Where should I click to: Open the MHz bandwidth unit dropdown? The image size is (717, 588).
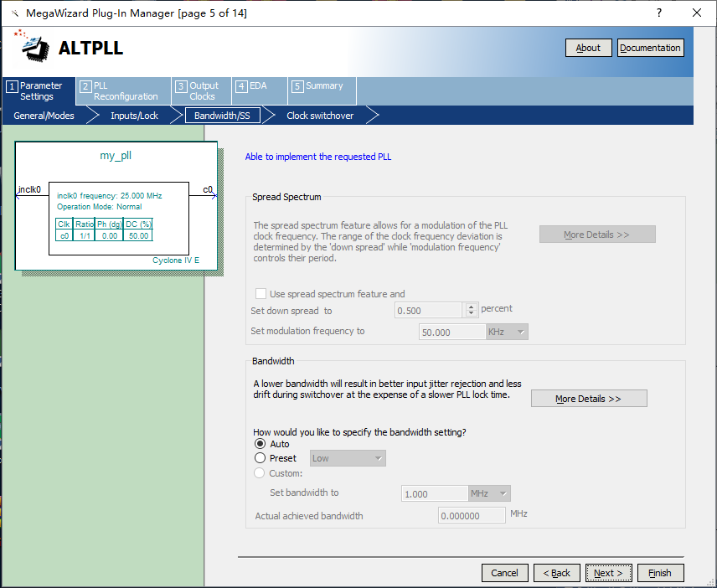(489, 494)
